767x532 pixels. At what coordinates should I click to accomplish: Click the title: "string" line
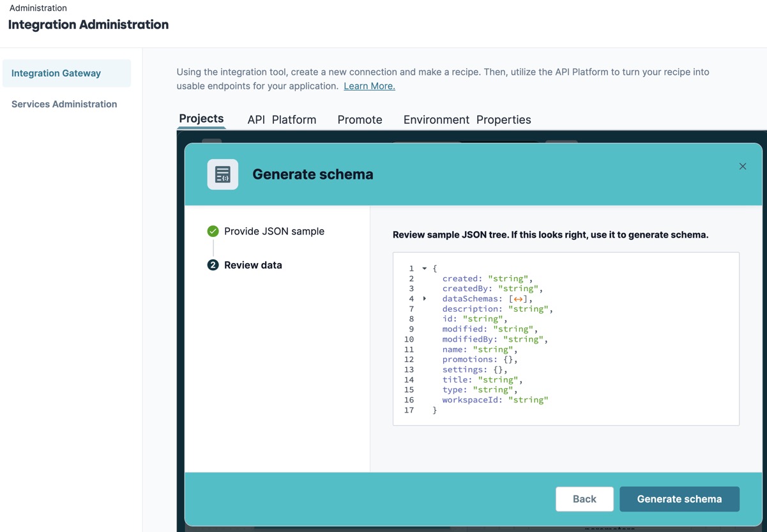[483, 379]
